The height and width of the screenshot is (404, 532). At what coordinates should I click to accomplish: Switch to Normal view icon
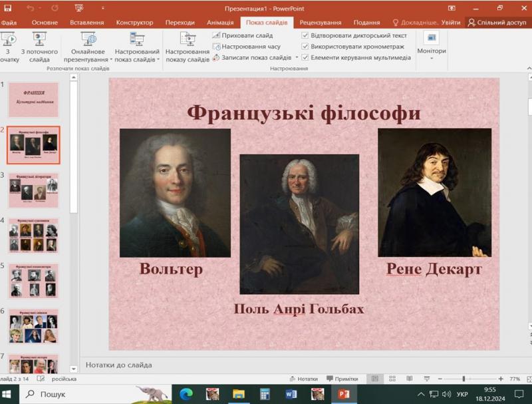[374, 379]
